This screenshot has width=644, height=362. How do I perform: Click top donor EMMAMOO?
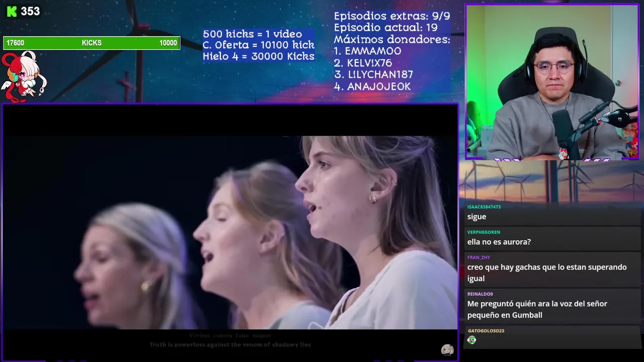click(x=373, y=51)
